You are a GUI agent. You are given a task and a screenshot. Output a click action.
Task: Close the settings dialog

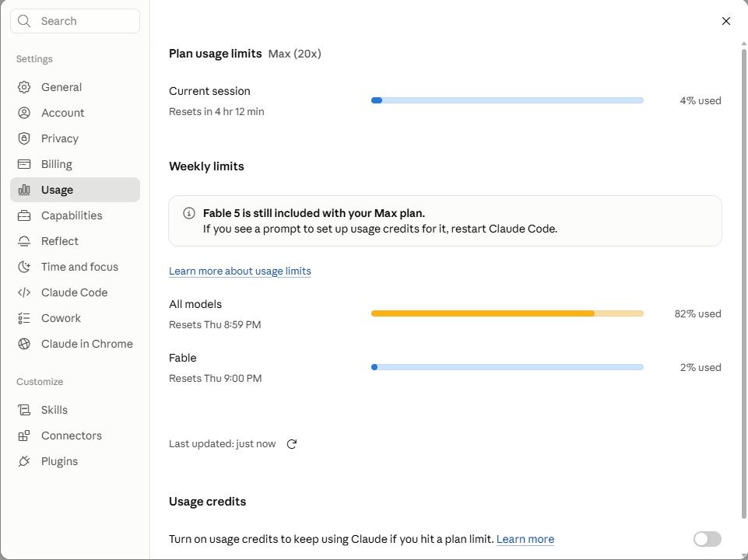[726, 21]
